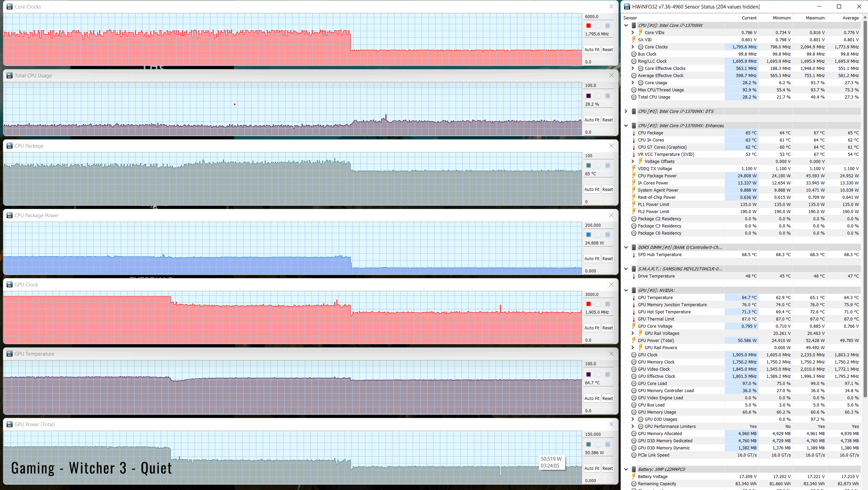This screenshot has width=868, height=490.
Task: Click the blue color swatch in CPU Package Power graph
Action: pyautogui.click(x=589, y=235)
